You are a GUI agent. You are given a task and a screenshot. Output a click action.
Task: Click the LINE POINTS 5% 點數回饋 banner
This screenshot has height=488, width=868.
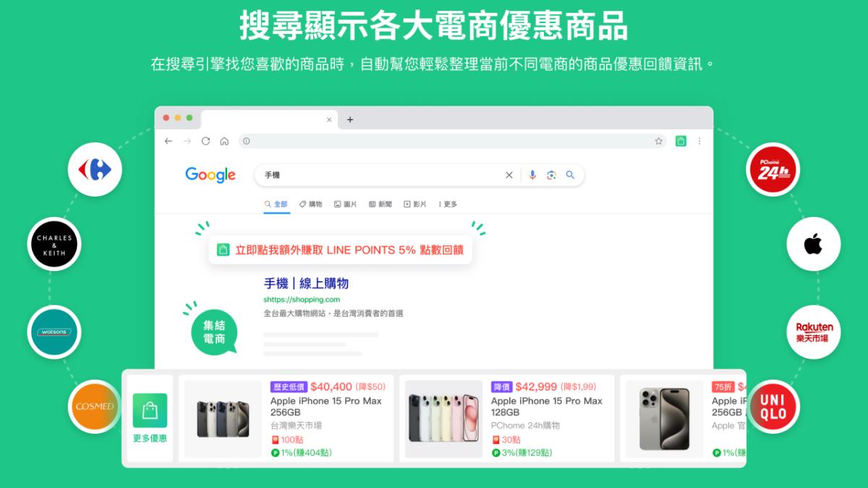pyautogui.click(x=340, y=249)
